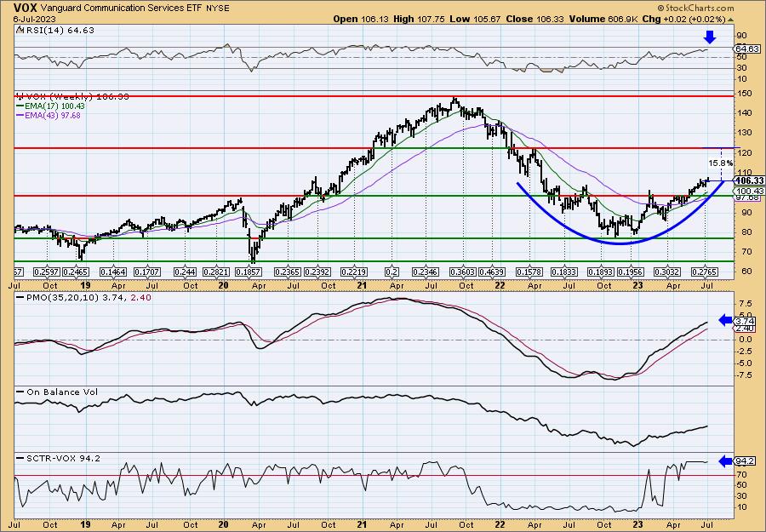Click the 0.1857 dividend box
Viewport: 766px width, 532px height.
pos(249,272)
